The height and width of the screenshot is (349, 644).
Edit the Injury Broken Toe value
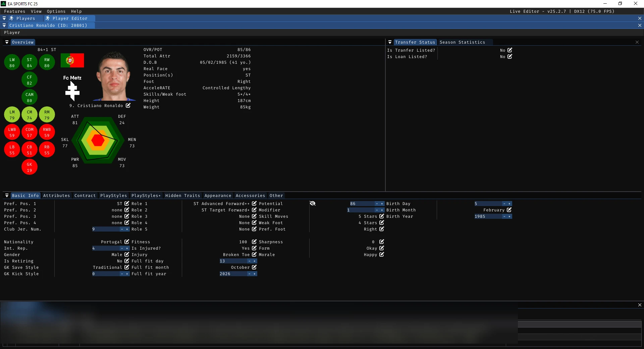(254, 255)
